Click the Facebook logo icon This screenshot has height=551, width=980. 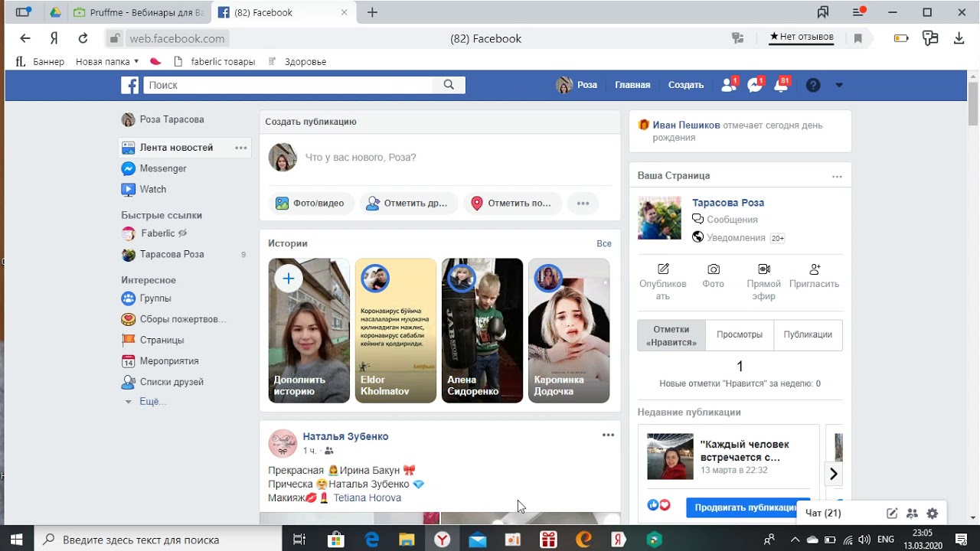tap(130, 85)
